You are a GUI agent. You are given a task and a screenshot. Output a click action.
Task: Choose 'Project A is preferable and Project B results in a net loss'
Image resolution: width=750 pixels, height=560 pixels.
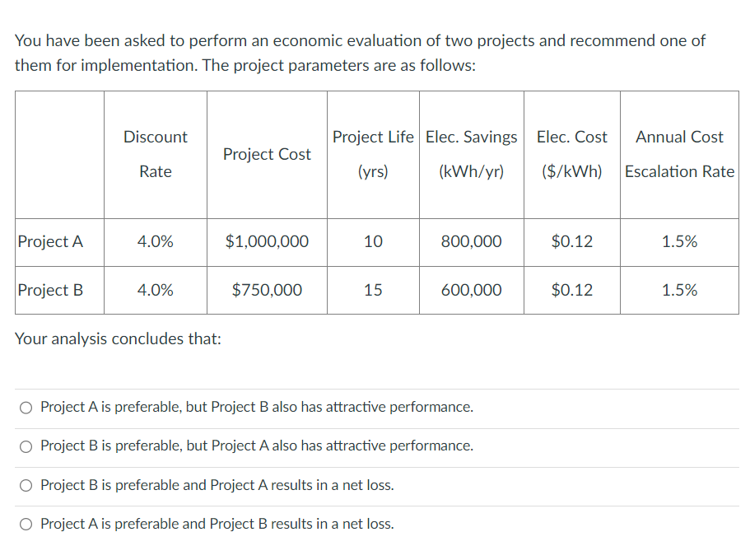pos(26,524)
